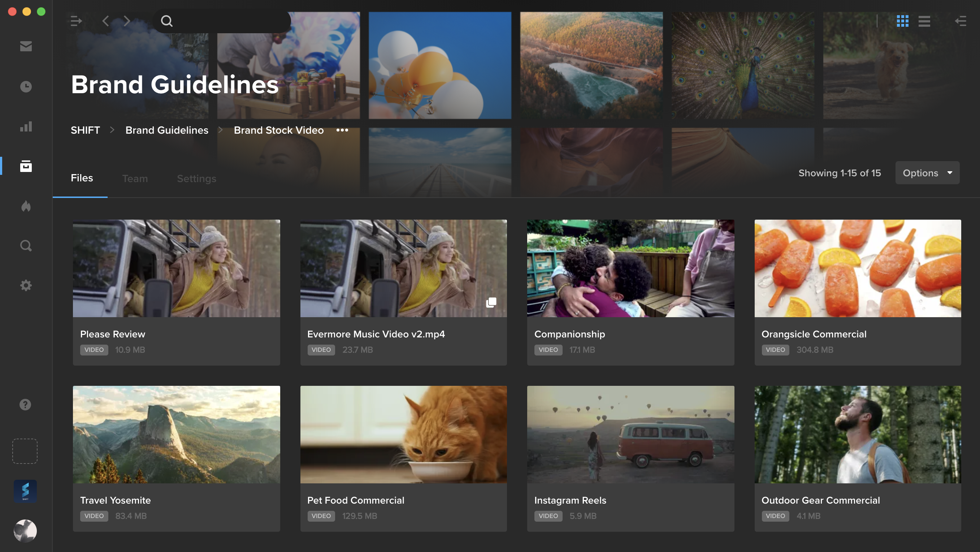Open the help question mark icon

click(x=25, y=404)
